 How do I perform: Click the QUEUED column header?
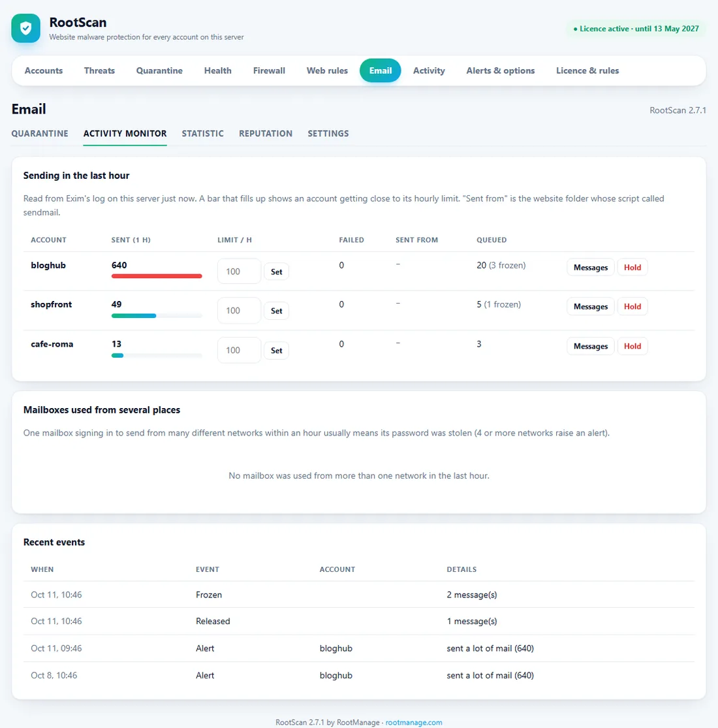[492, 240]
